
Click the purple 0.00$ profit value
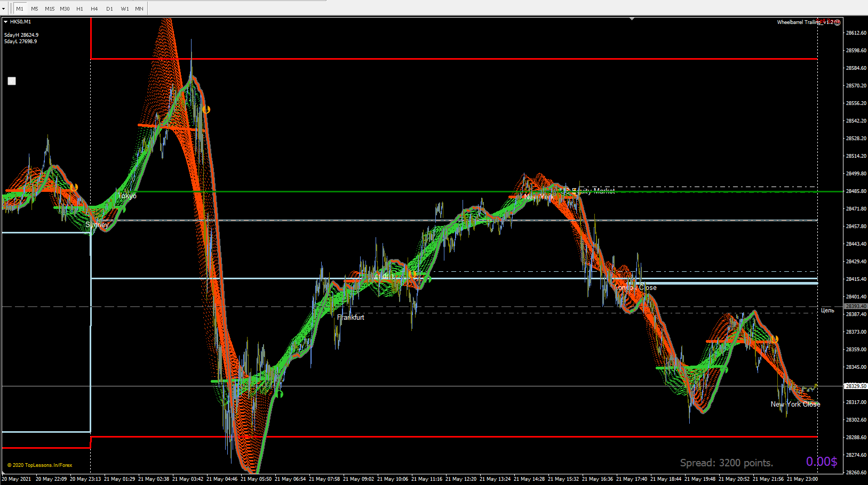822,462
